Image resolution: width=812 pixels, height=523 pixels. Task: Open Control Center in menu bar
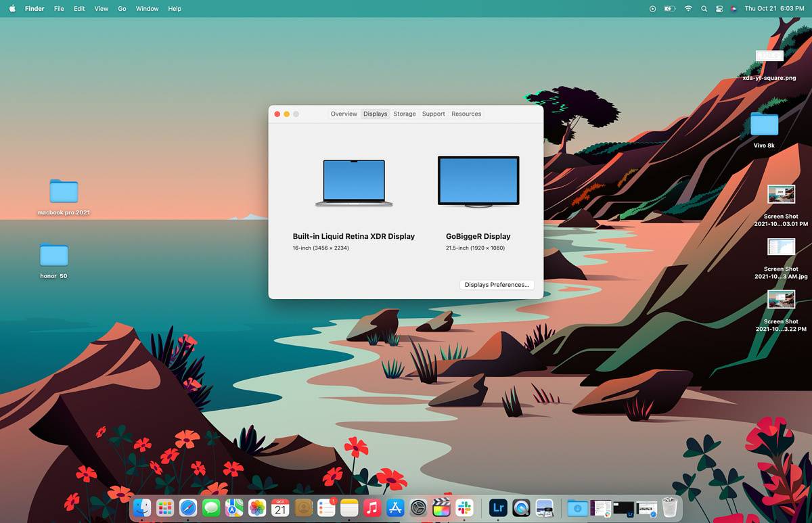point(719,9)
